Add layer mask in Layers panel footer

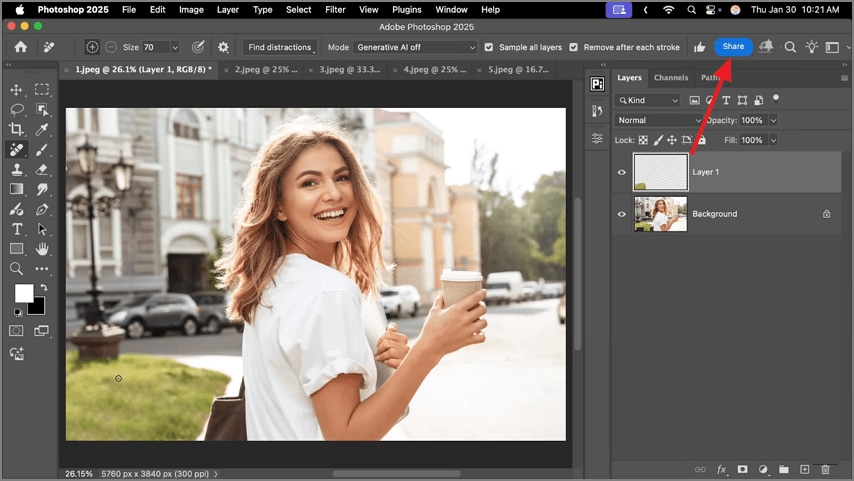[742, 469]
